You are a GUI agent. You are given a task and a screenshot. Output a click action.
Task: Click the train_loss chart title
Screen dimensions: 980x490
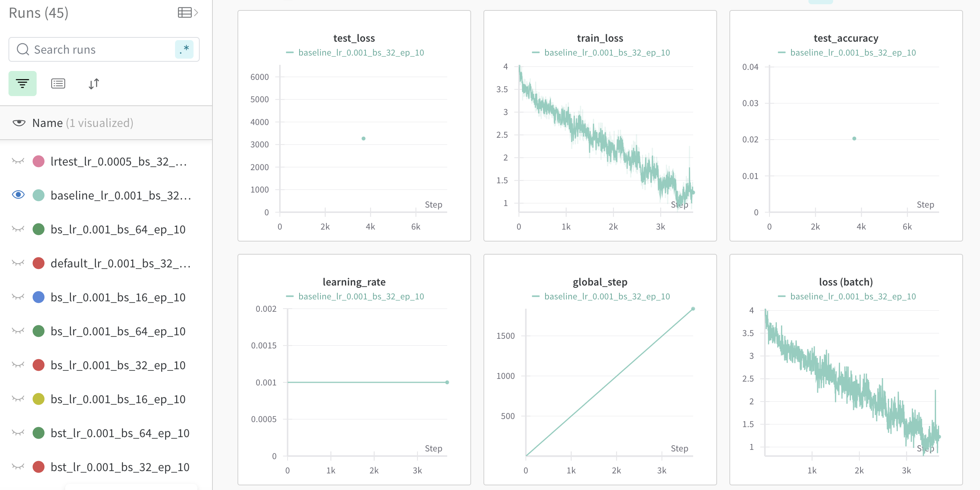pyautogui.click(x=600, y=38)
